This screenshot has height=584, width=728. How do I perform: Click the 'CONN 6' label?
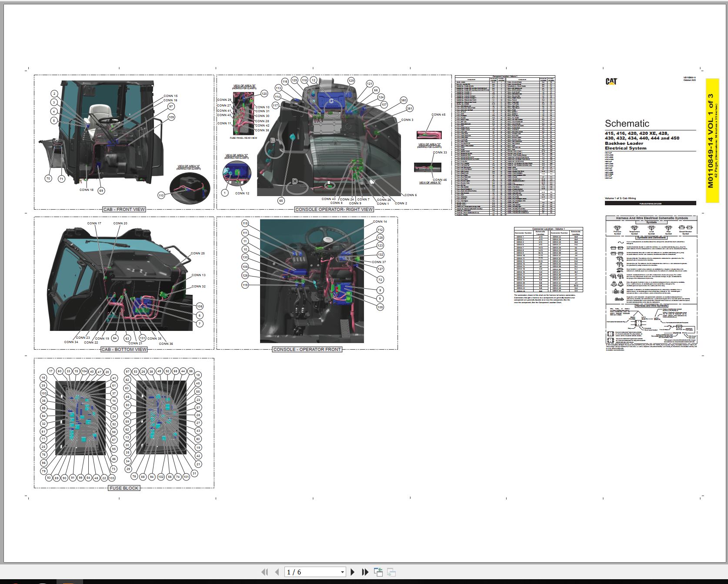pos(410,195)
